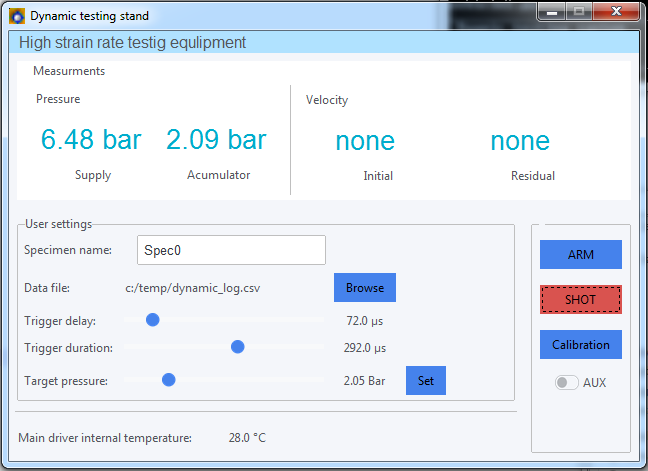Click the Trigger duration slider handle
The image size is (648, 471).
coord(238,347)
